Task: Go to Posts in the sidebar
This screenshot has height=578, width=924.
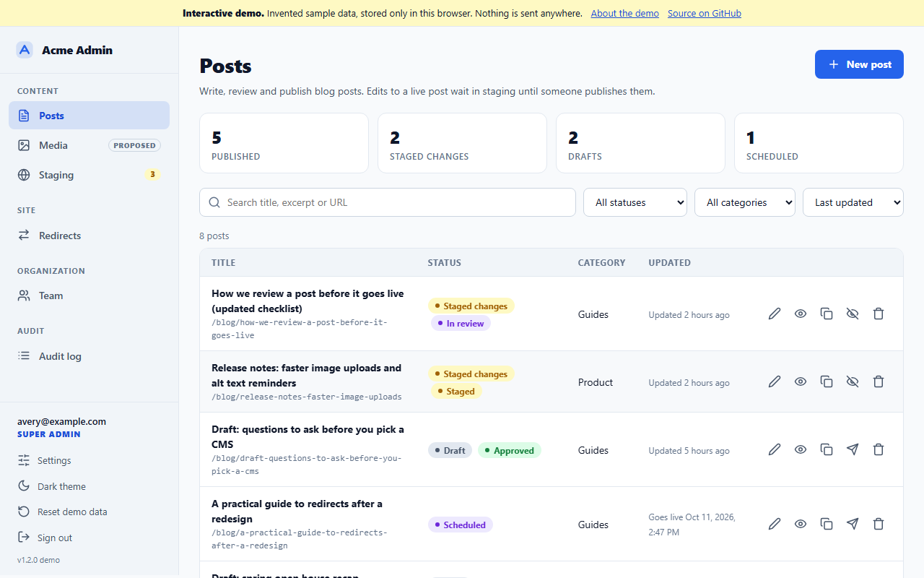Action: click(90, 116)
